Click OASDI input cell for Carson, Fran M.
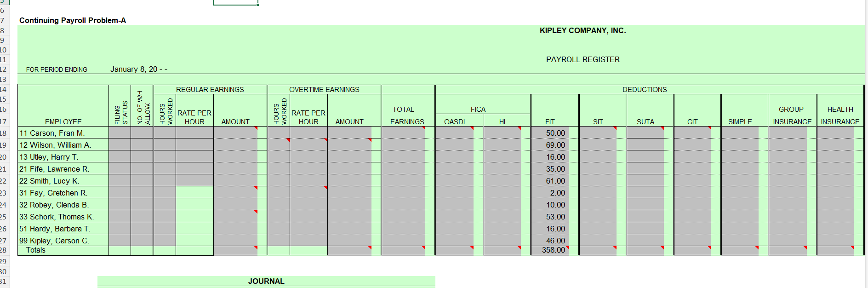Image resolution: width=868 pixels, height=288 pixels. point(454,133)
